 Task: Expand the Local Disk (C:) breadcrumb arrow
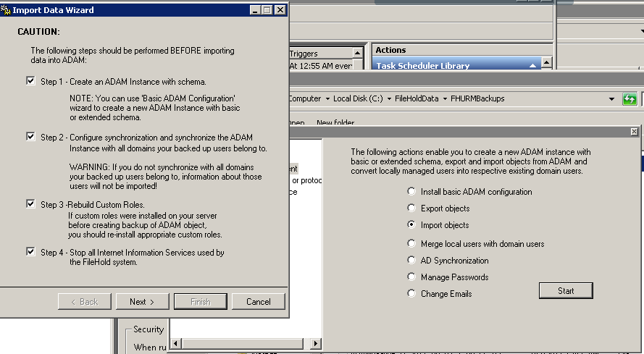pos(389,99)
